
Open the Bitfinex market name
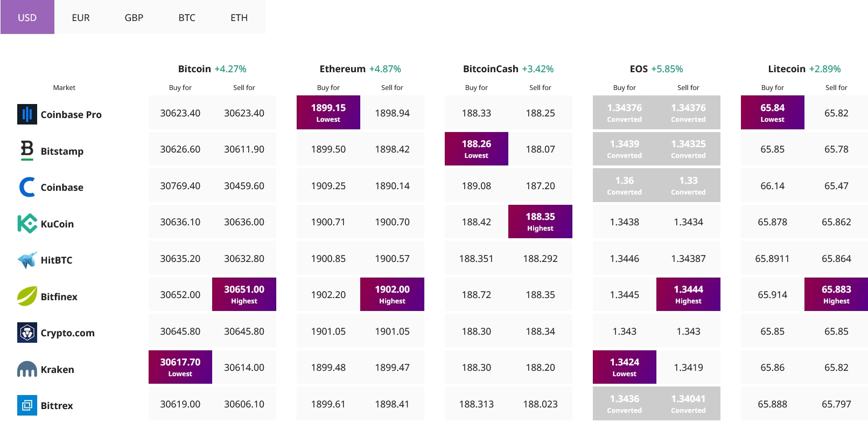[59, 296]
